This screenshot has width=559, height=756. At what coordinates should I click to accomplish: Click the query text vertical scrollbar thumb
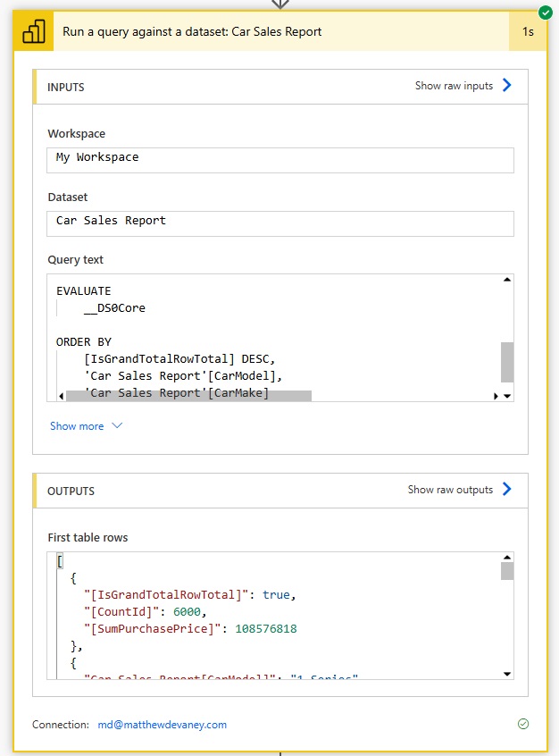tap(507, 362)
